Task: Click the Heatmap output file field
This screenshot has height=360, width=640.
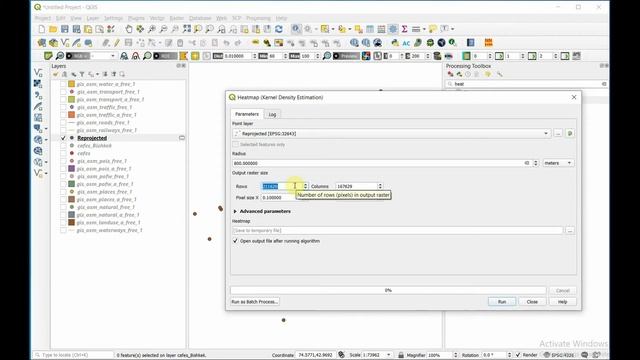Action: 397,231
